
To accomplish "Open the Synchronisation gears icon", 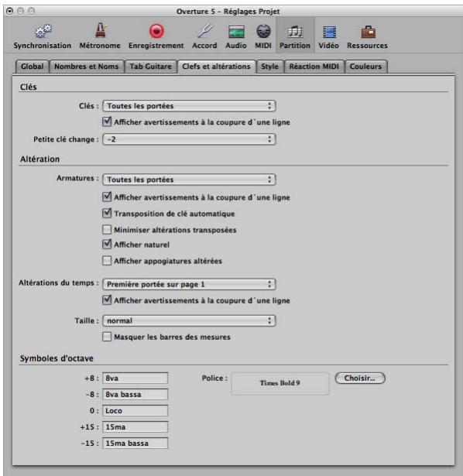I will (x=43, y=31).
